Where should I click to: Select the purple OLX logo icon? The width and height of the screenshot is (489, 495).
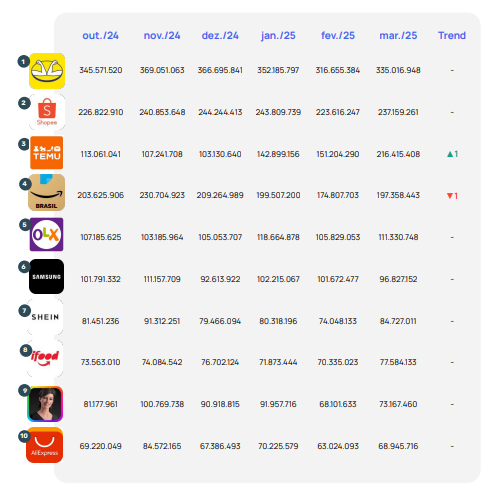point(46,234)
